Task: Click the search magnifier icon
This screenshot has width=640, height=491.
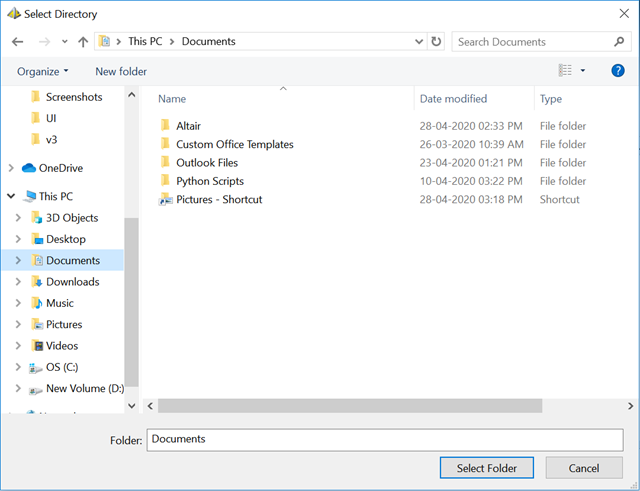Action: click(620, 42)
